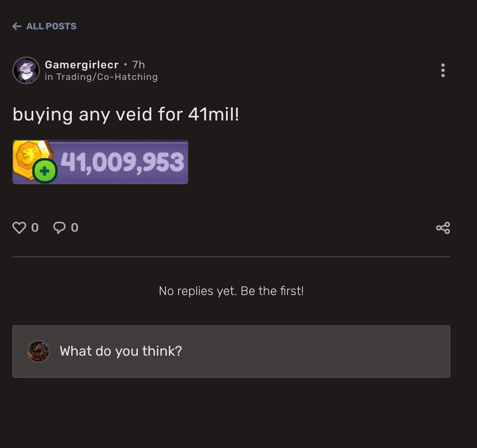The width and height of the screenshot is (477, 448).
Task: Select the post title buying any veid
Action: [125, 114]
